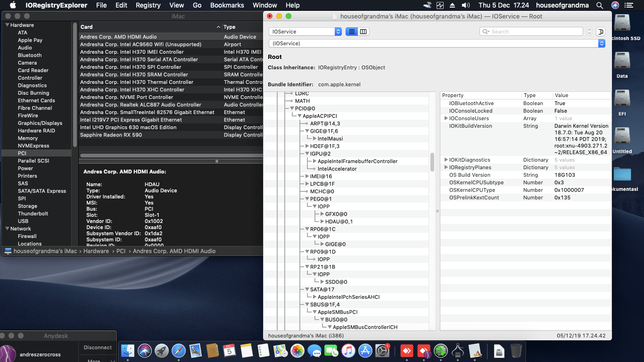Open App Store in the Dock
Screen dimensions: 644x362
coord(365,351)
